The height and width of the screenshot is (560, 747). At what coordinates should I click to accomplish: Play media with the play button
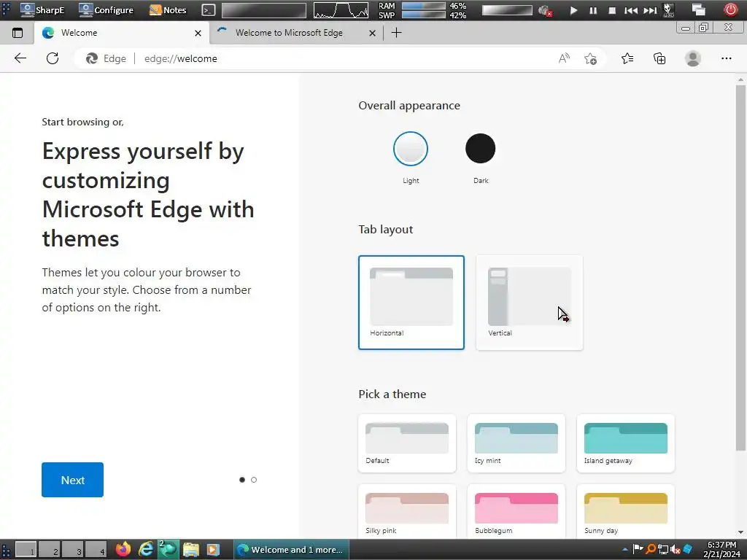[x=573, y=10]
